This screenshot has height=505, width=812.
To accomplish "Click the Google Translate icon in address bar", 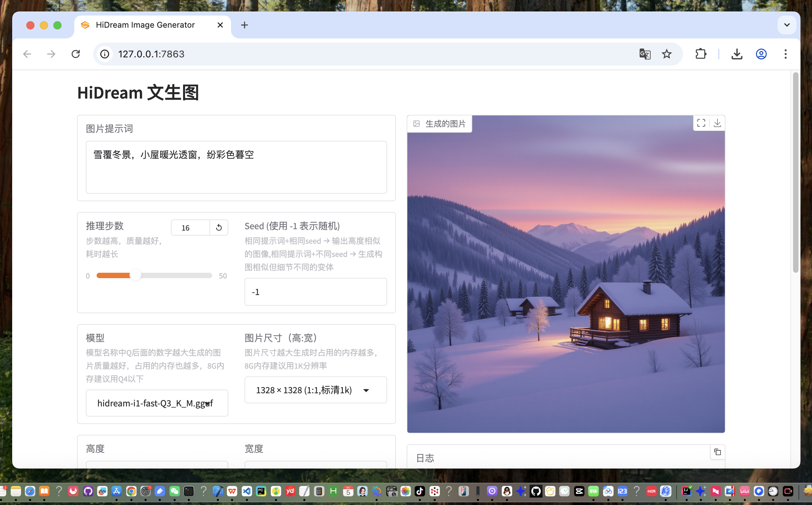I will pyautogui.click(x=645, y=54).
